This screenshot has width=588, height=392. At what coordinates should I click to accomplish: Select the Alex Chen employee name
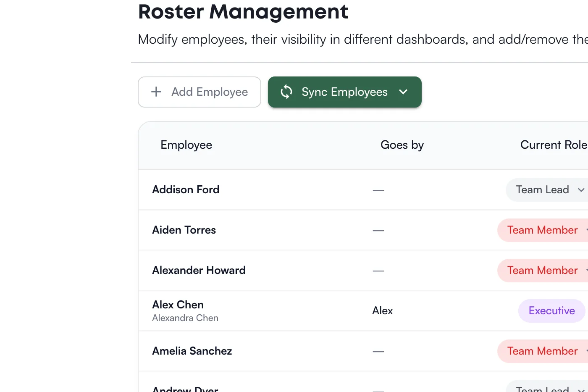coord(178,305)
